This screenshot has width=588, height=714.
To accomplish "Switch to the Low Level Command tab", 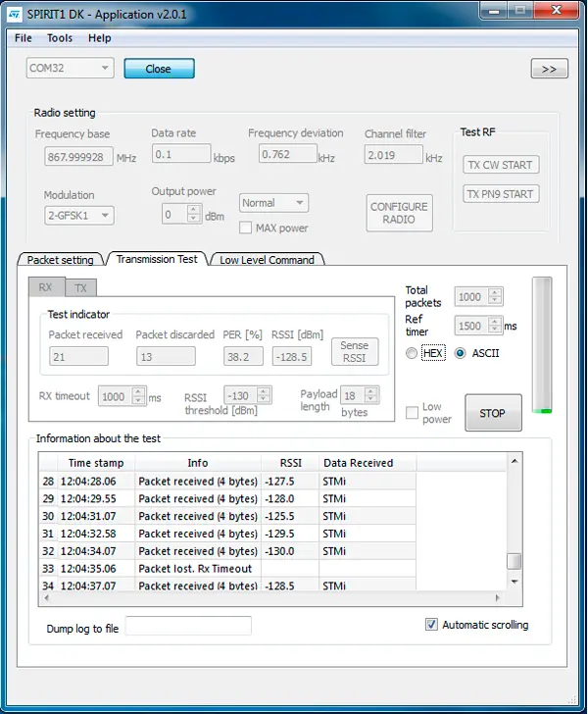I will click(267, 260).
